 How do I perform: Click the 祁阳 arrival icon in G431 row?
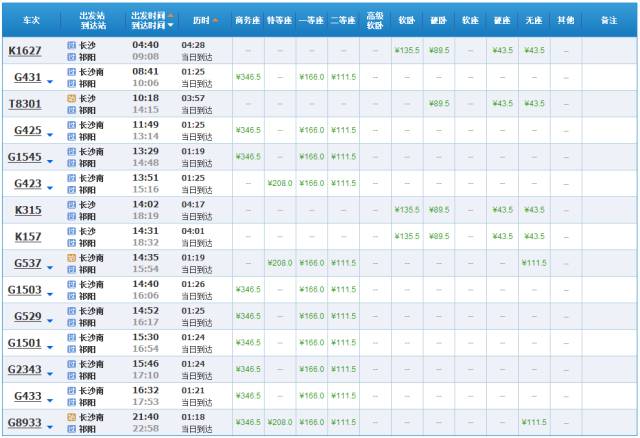71,83
